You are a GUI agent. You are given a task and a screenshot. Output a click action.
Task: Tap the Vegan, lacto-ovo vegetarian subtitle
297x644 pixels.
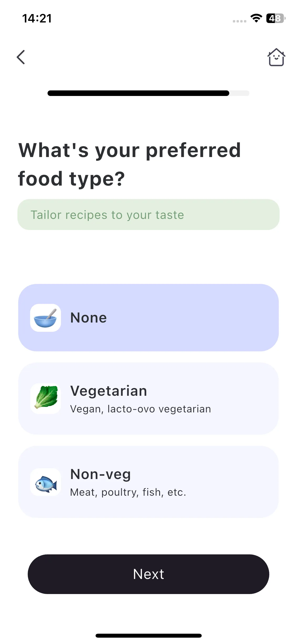pos(140,409)
